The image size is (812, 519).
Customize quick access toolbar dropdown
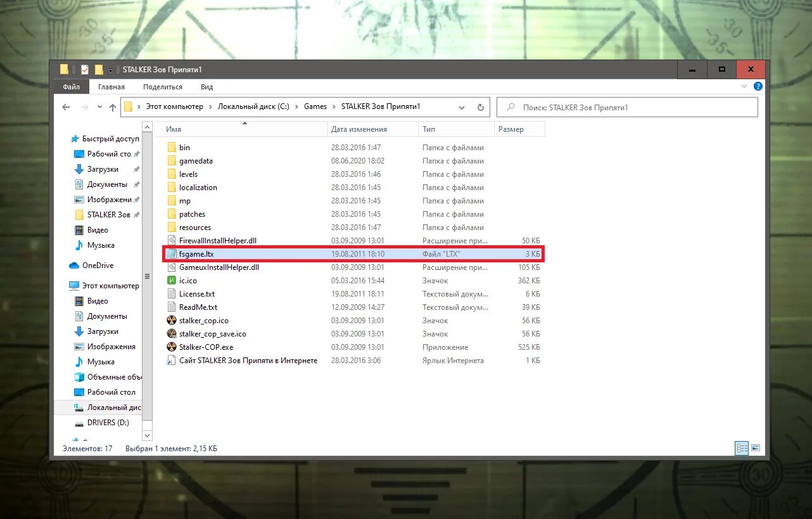point(110,70)
